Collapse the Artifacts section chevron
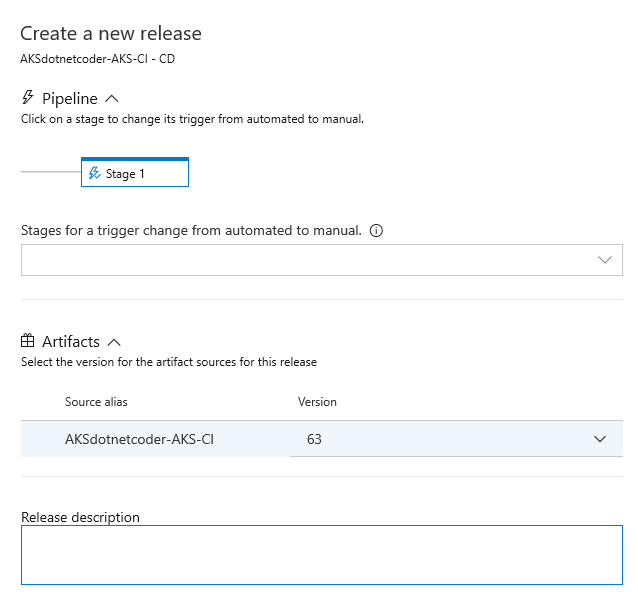The image size is (638, 592). (114, 343)
